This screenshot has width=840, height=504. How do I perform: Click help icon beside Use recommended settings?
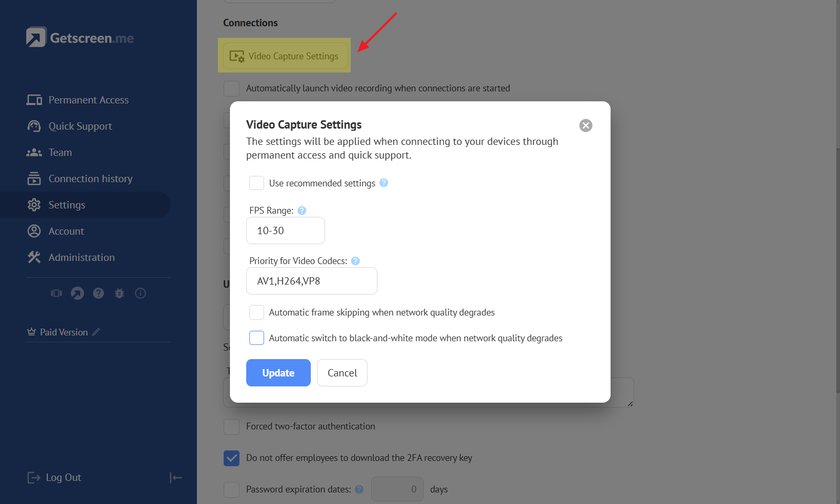point(384,183)
